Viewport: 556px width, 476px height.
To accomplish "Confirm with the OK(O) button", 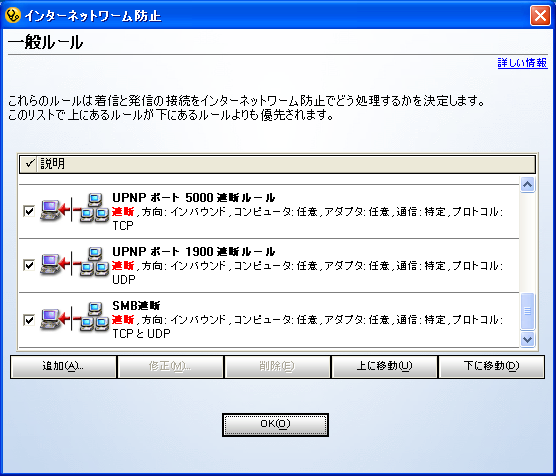I will 276,425.
